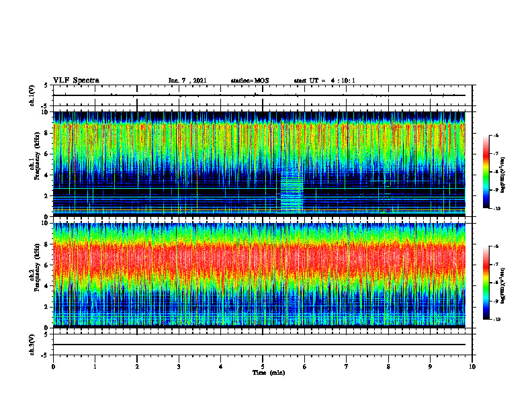Click the "8" kHz tick on ch.1 frequency axis
Image resolution: width=532 pixels, height=411 pixels.
[x=47, y=133]
